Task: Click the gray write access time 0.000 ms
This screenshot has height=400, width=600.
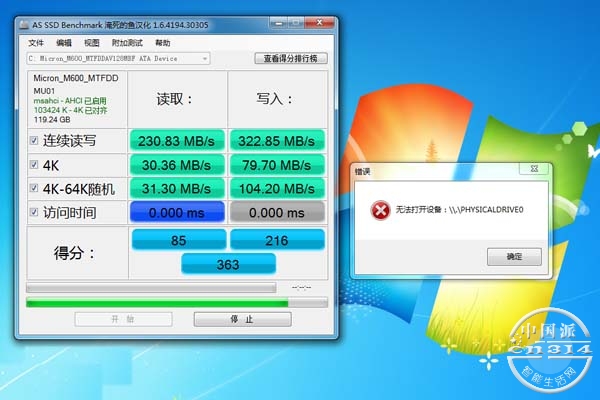Action: pos(277,212)
